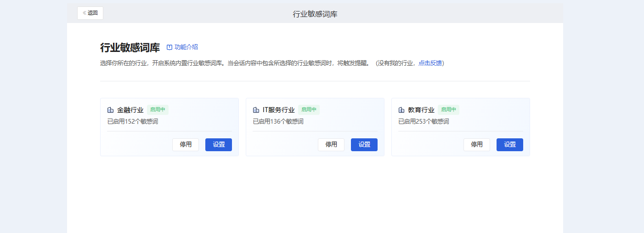
Task: Select the IT服务行业 card title
Action: (x=279, y=110)
